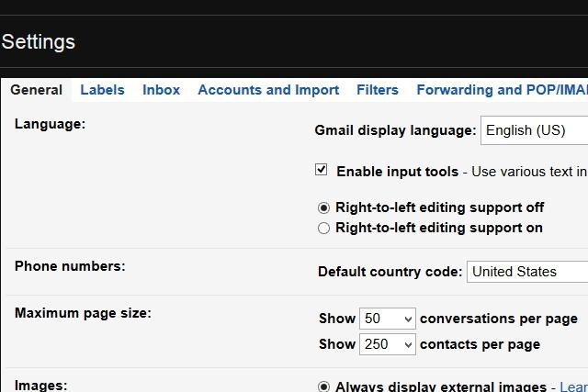Click the Maximum page size label
This screenshot has width=588, height=392.
click(83, 313)
